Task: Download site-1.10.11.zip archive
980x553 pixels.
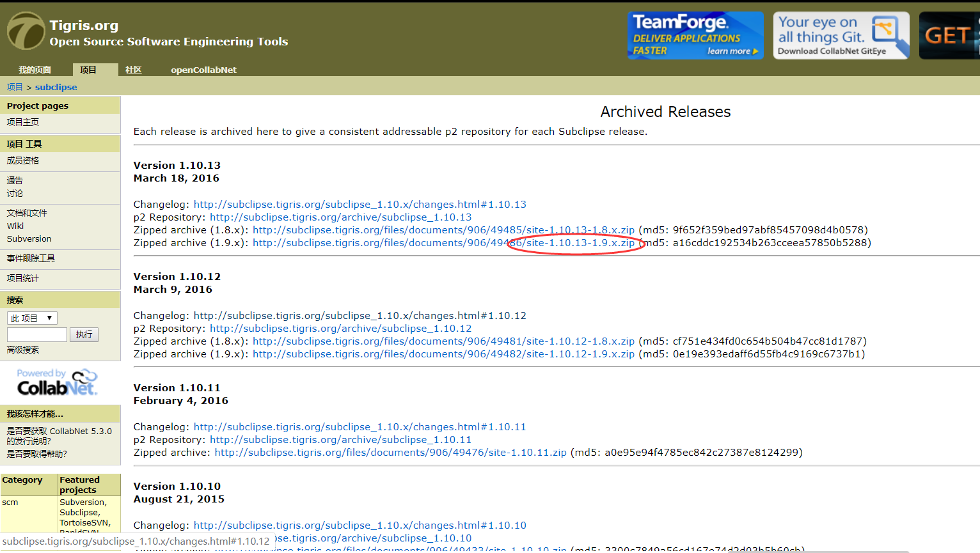Action: click(x=391, y=453)
